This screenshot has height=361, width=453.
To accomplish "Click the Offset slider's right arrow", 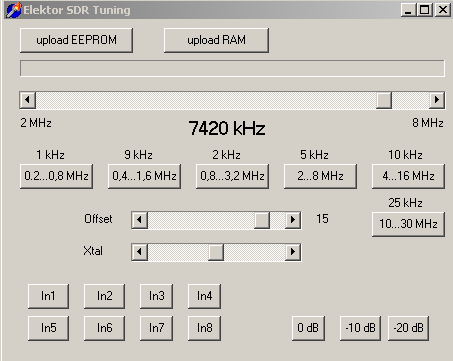I will tap(293, 220).
